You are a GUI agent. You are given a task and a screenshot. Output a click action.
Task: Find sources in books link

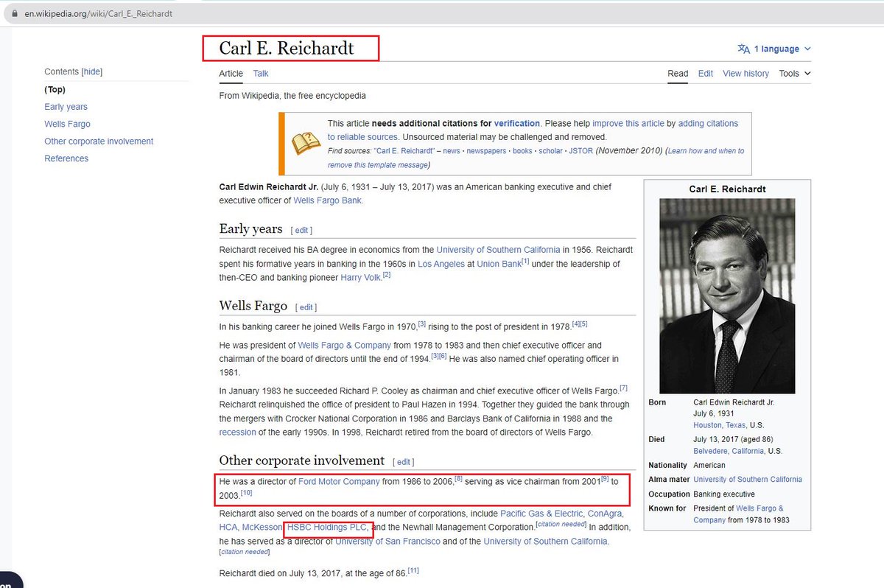click(522, 151)
